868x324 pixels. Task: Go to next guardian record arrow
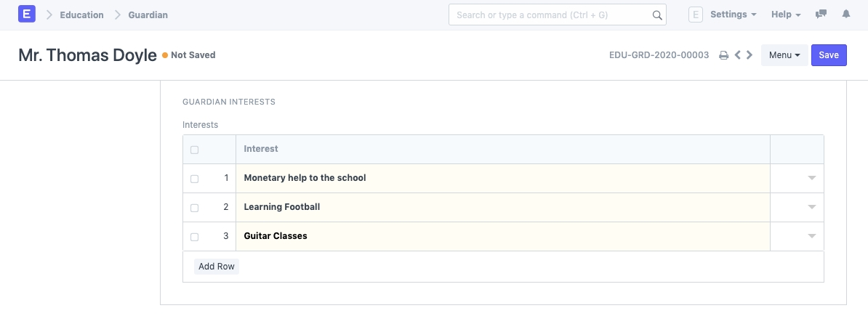click(x=750, y=55)
